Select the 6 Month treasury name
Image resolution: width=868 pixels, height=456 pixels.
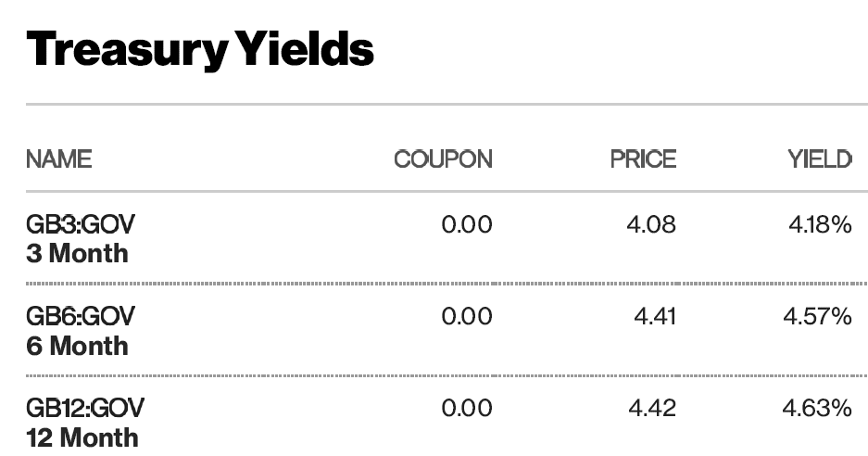click(x=77, y=347)
